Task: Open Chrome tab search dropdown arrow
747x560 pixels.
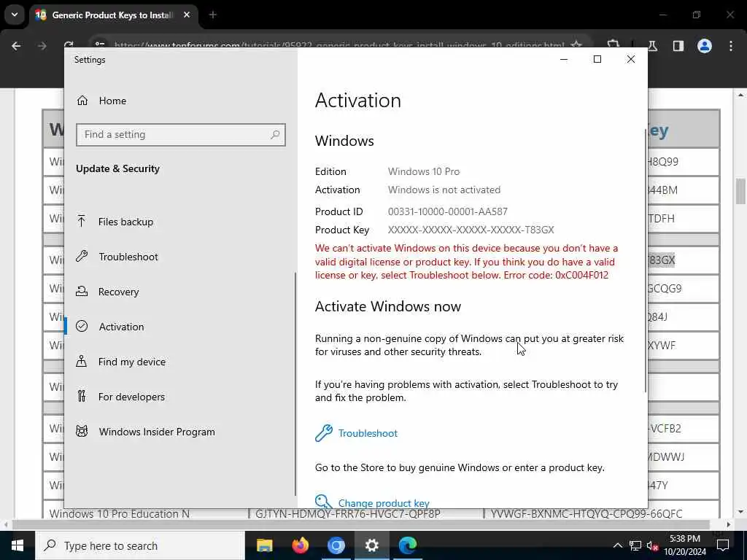Action: pyautogui.click(x=15, y=15)
